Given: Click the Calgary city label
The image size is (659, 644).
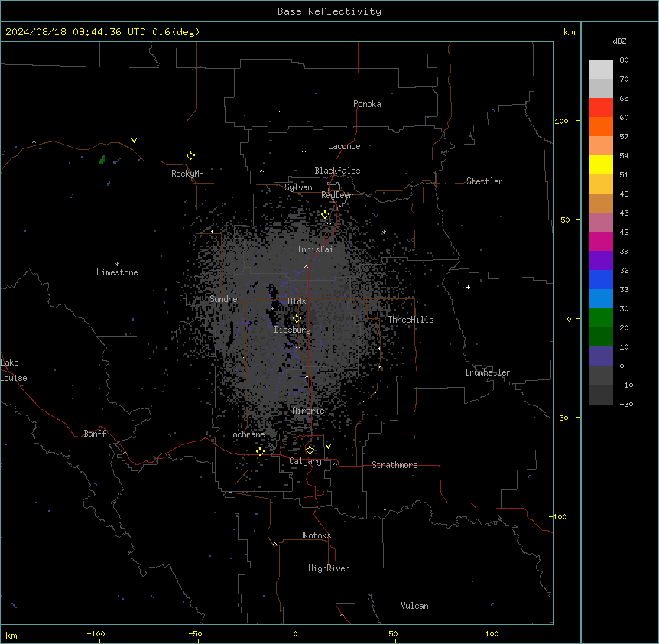Looking at the screenshot, I should (305, 461).
